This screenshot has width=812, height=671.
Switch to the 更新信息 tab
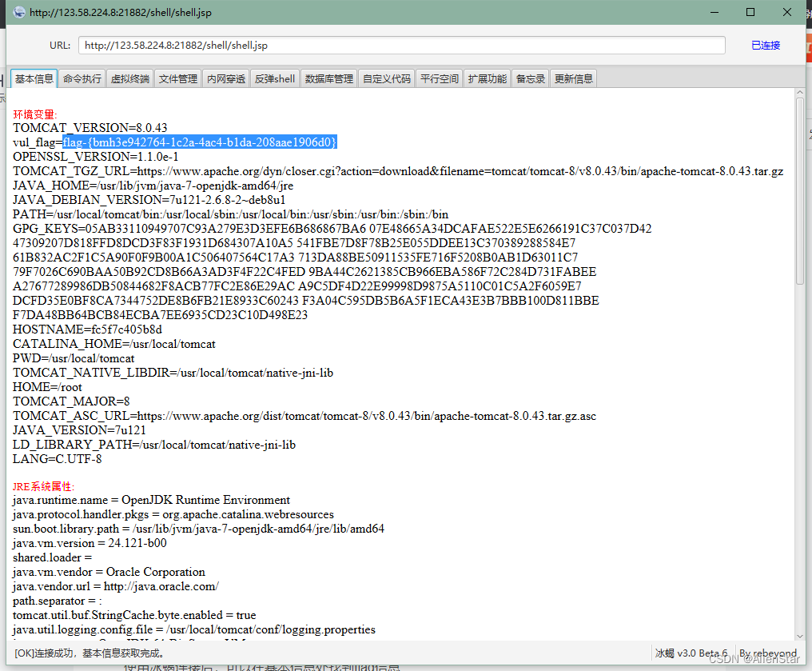click(x=574, y=78)
